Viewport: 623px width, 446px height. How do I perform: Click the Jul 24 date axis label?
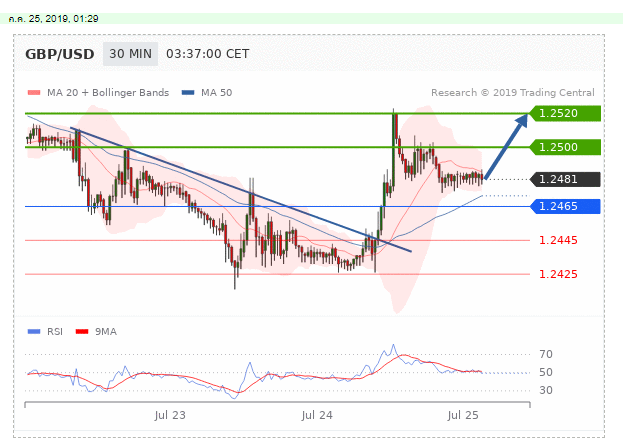[317, 415]
